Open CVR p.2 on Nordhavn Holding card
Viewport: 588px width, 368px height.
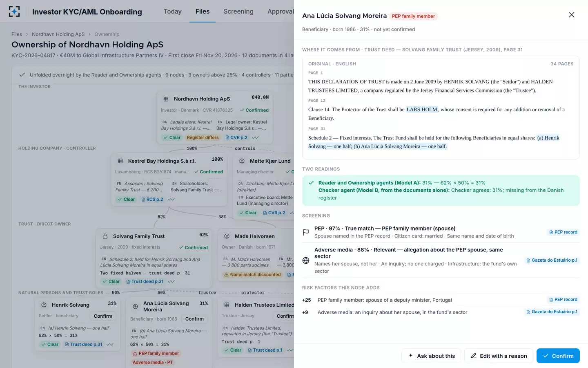tap(236, 138)
